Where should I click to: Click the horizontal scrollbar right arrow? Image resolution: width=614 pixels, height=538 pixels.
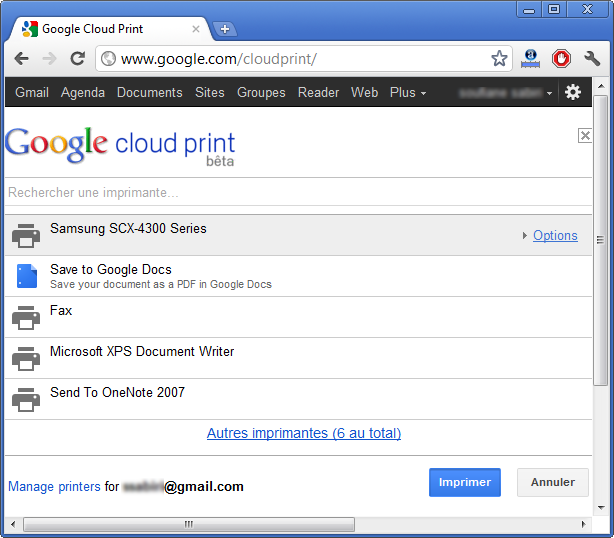tap(583, 524)
